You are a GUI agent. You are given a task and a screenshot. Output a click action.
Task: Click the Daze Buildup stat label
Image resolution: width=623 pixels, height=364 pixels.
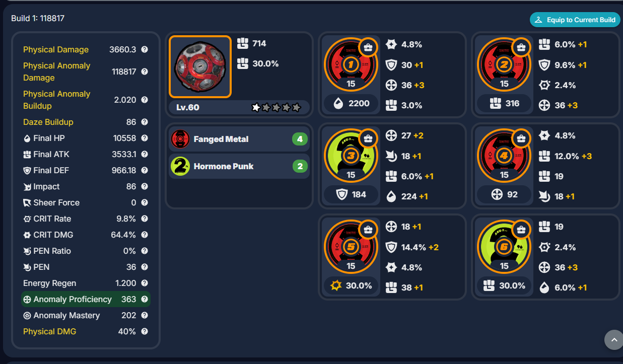click(48, 122)
